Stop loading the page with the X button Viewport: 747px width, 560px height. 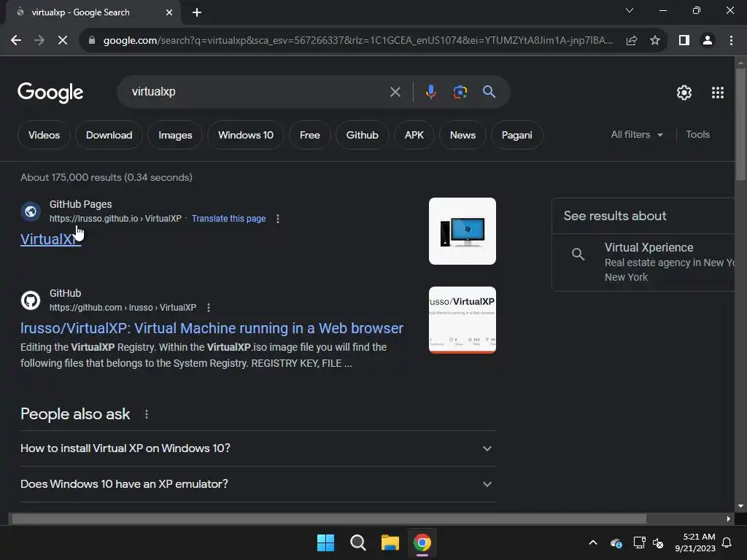[63, 41]
